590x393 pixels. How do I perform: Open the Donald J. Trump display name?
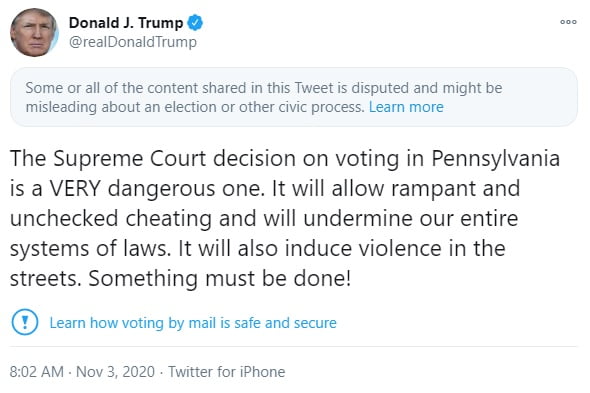126,23
